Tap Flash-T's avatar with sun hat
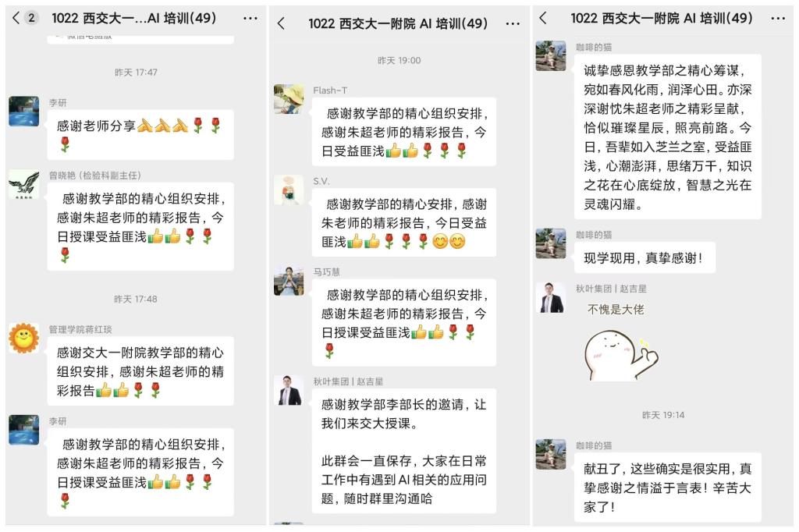 point(289,99)
